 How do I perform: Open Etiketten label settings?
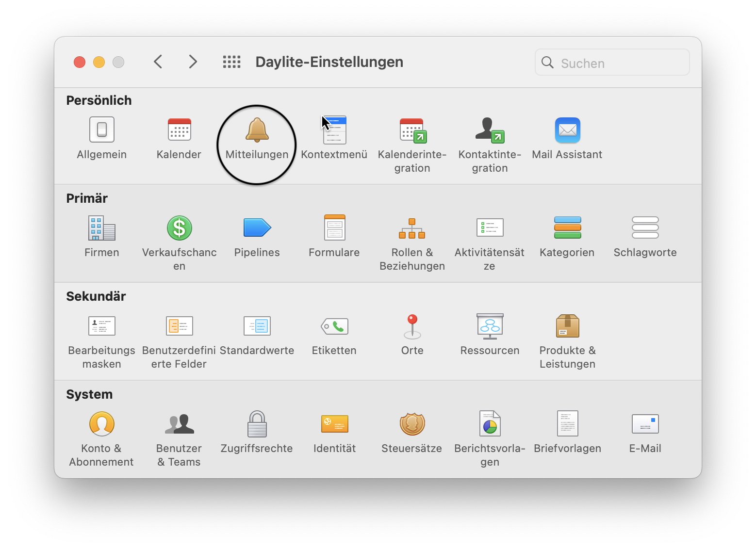click(x=334, y=326)
